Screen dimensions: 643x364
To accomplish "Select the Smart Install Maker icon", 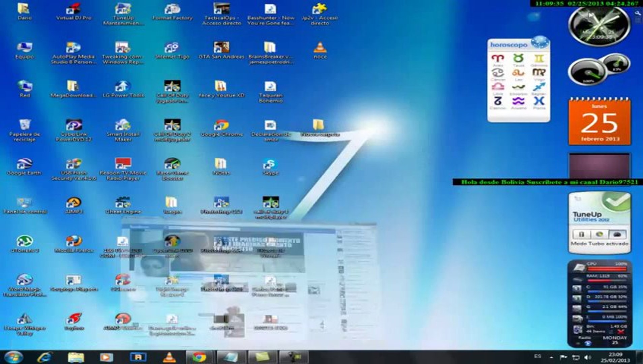I will coord(123,130).
